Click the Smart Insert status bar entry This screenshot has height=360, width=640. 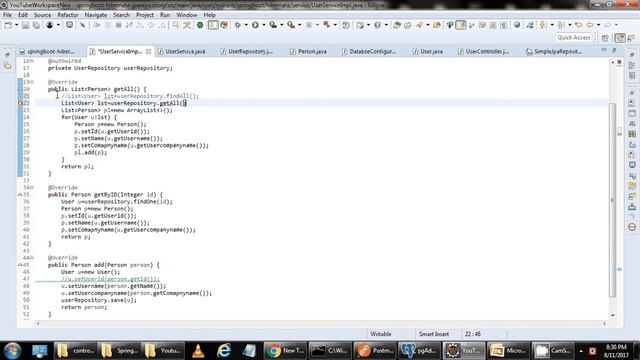433,334
